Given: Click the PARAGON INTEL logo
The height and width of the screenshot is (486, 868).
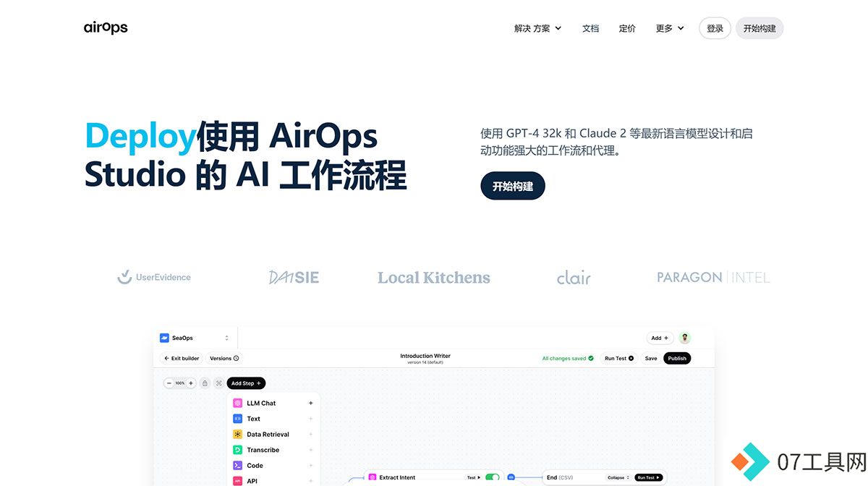Looking at the screenshot, I should [x=713, y=277].
